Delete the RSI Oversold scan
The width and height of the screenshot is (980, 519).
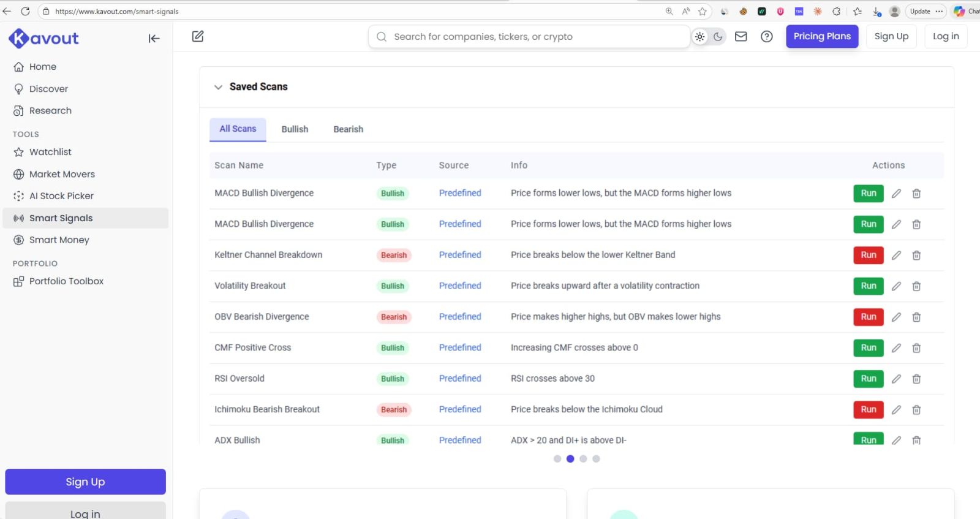pyautogui.click(x=916, y=379)
